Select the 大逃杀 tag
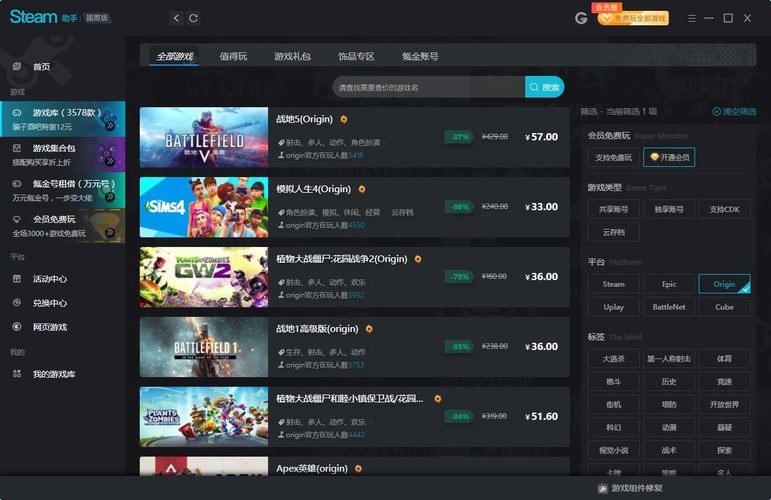 point(614,358)
